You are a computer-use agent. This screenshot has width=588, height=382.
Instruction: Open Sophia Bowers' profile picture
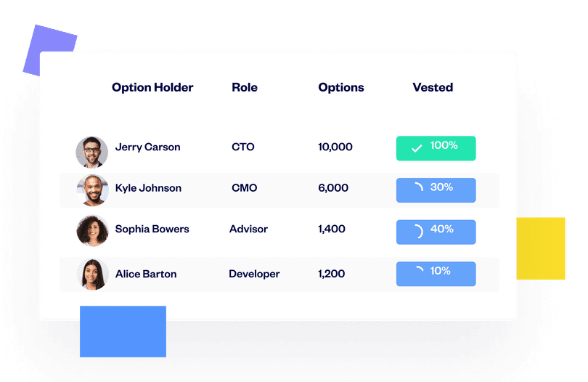tap(92, 231)
